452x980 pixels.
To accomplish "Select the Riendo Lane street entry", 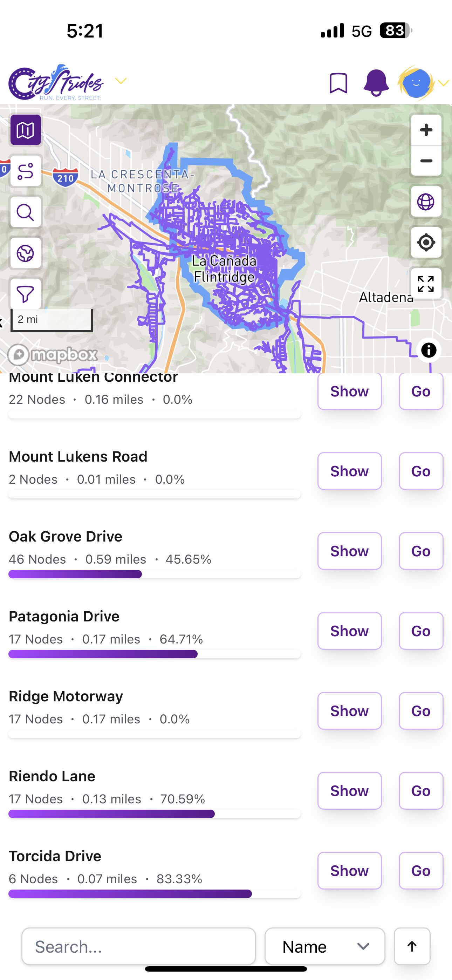I will [x=52, y=776].
